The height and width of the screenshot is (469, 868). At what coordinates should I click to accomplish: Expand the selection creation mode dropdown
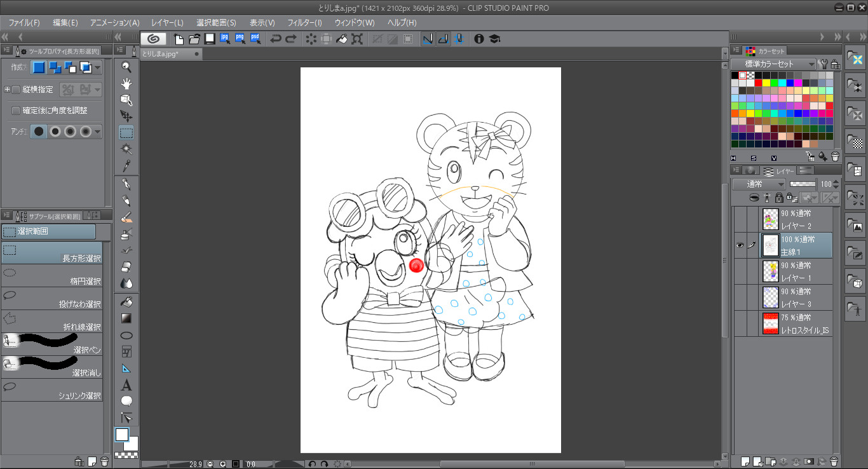[x=98, y=67]
